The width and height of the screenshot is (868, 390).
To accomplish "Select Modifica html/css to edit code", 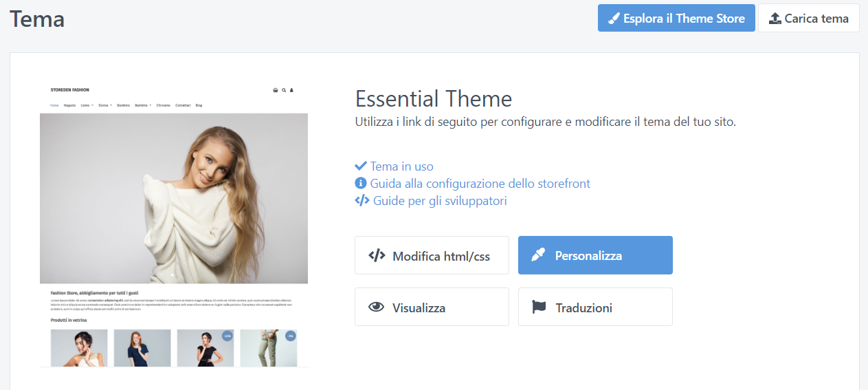I will 441,256.
